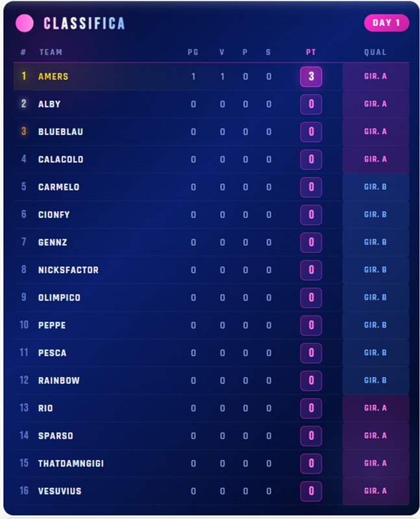Click GIR. A tag in ALBY row

(x=376, y=104)
